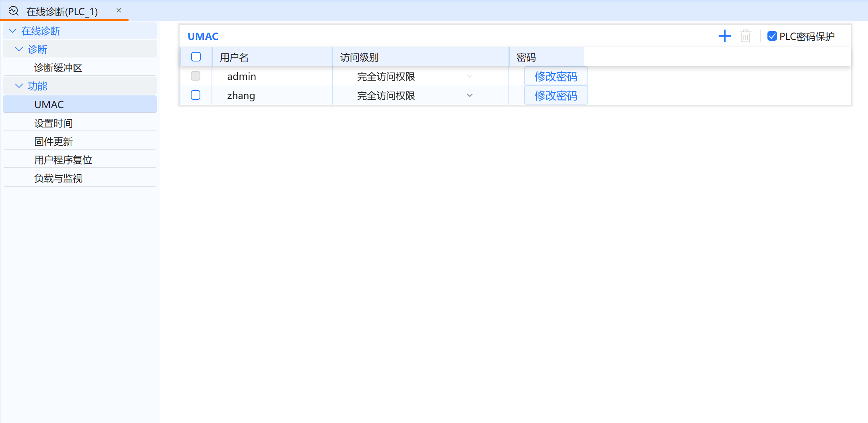The image size is (868, 423).
Task: Open access level dropdown for admin
Action: coord(469,76)
